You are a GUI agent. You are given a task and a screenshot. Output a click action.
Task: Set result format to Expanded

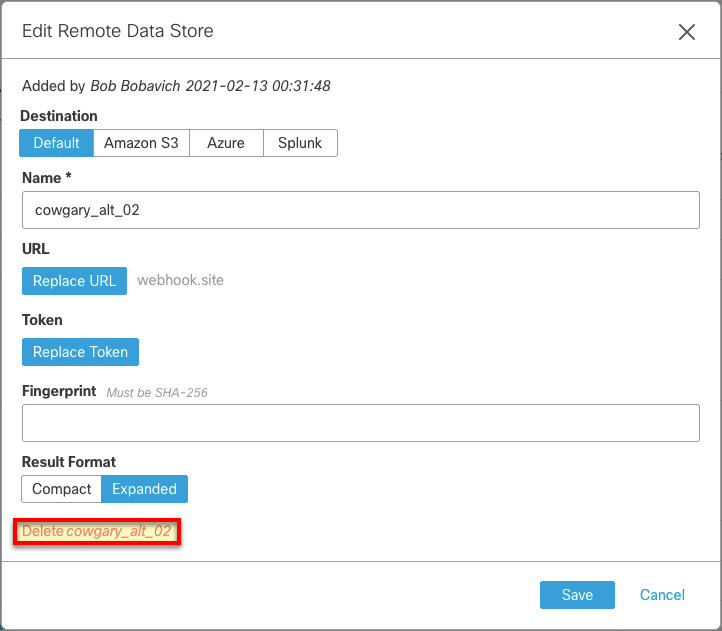click(144, 489)
